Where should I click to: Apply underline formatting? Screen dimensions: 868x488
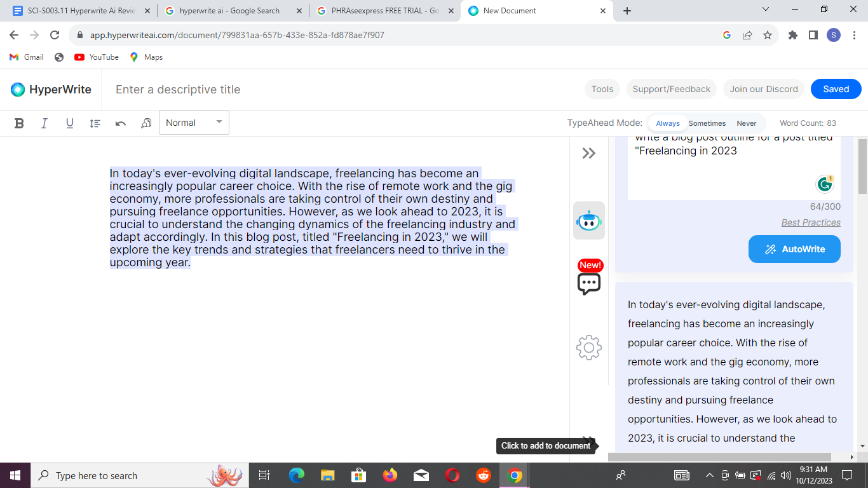(x=69, y=123)
